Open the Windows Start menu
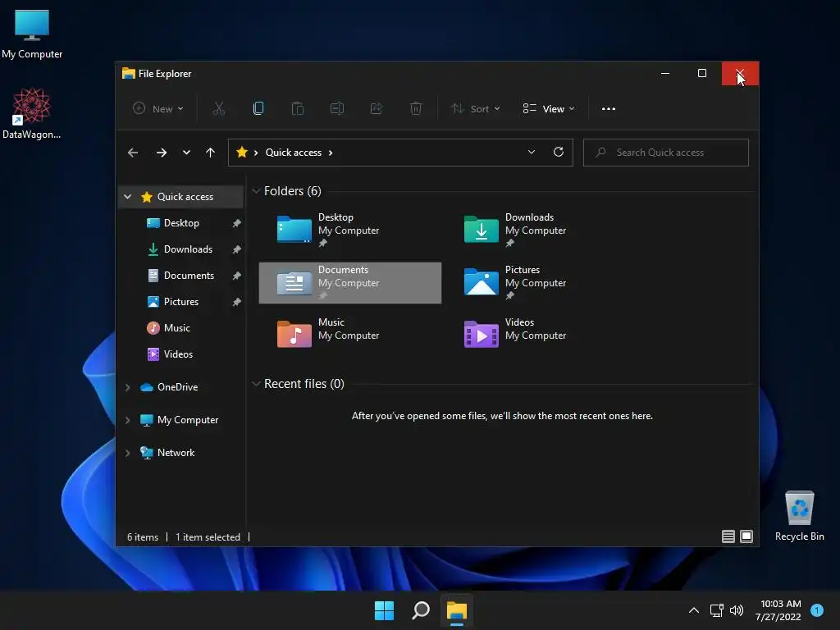 (x=384, y=610)
